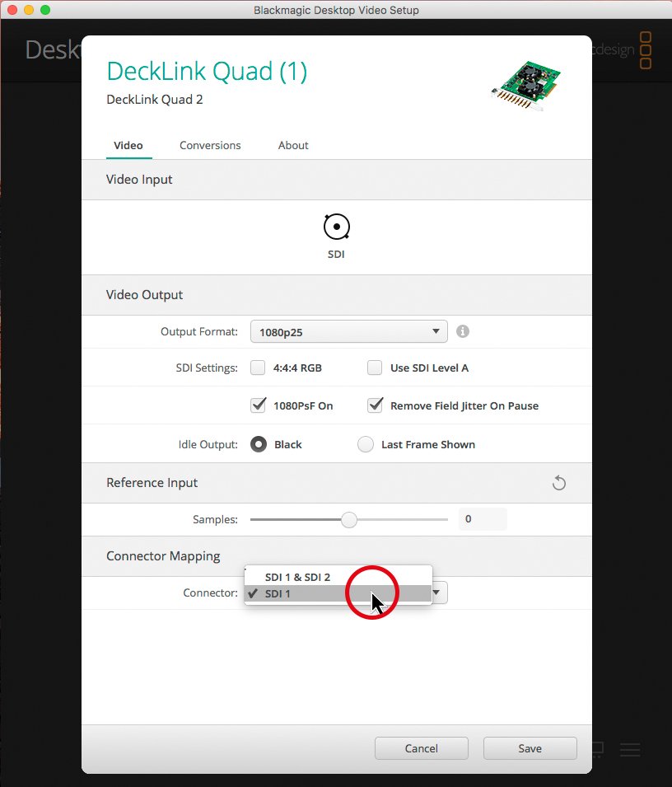Image resolution: width=672 pixels, height=787 pixels.
Task: Choose the checked SDI 1 option
Action: pyautogui.click(x=338, y=594)
